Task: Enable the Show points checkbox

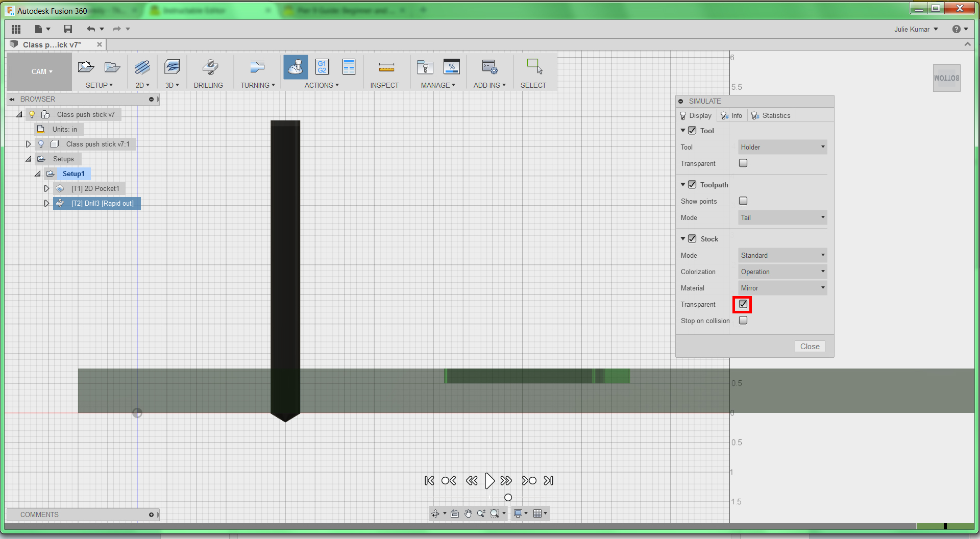Action: 743,201
